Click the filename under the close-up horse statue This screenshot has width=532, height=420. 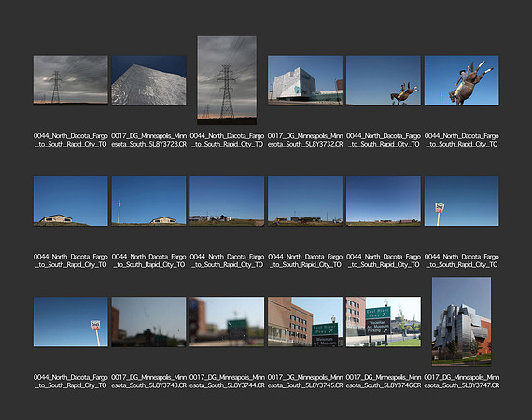tap(462, 140)
